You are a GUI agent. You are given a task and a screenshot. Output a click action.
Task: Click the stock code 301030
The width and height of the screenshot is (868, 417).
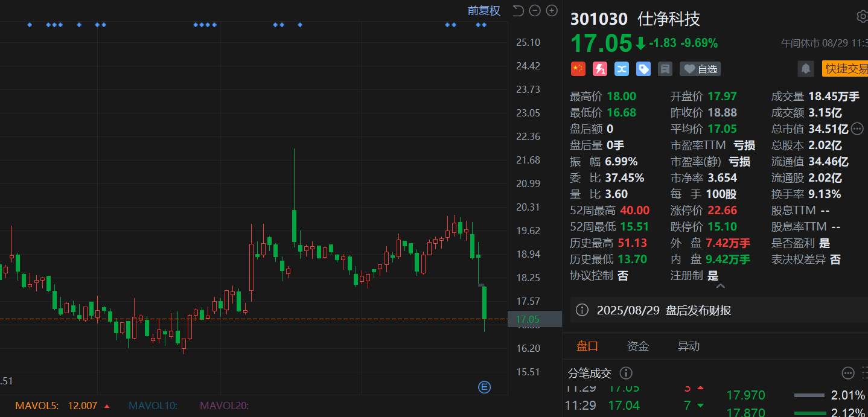tap(599, 19)
